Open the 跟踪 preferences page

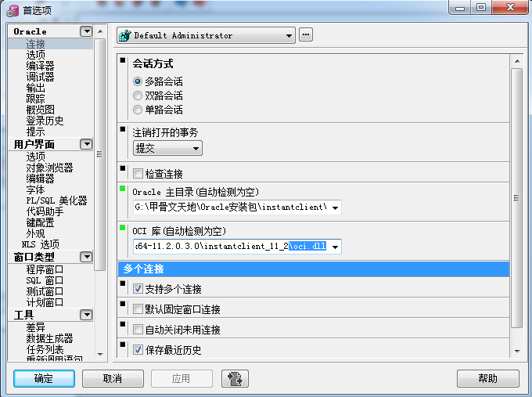point(36,99)
